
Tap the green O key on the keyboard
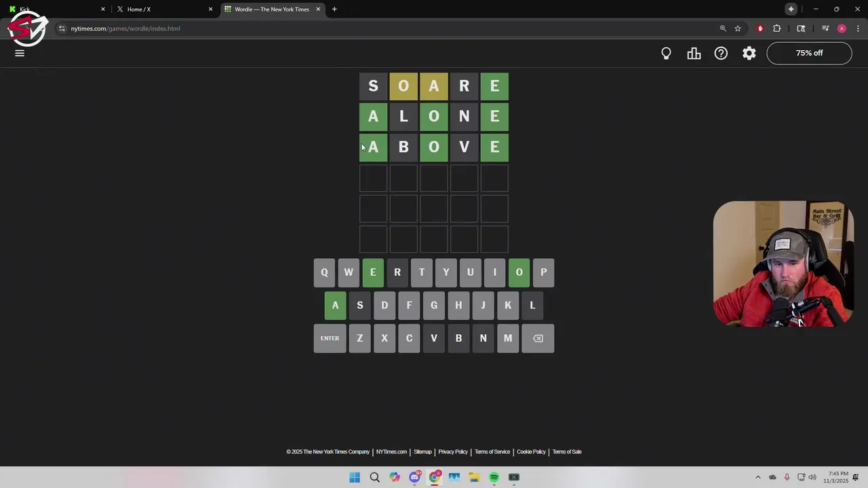519,272
